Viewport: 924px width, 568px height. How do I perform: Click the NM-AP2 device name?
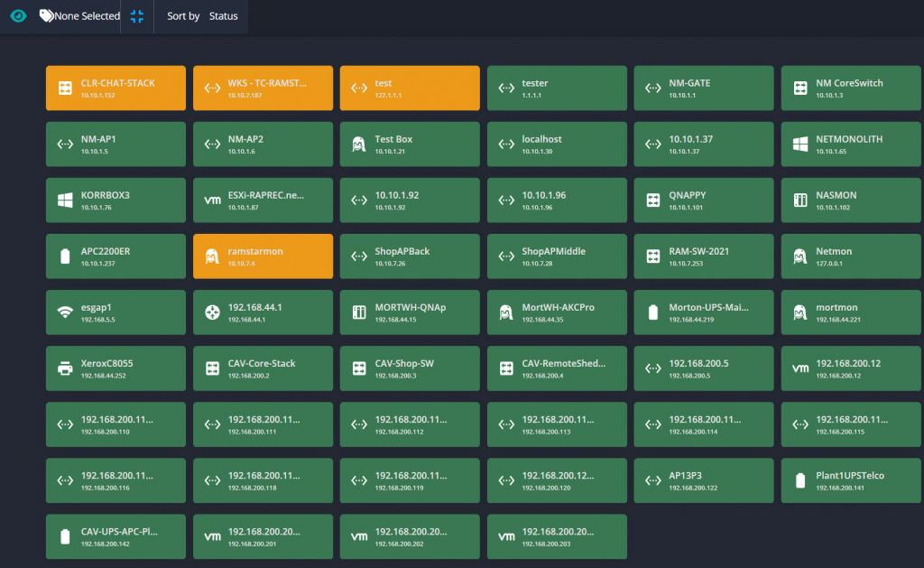pyautogui.click(x=245, y=139)
